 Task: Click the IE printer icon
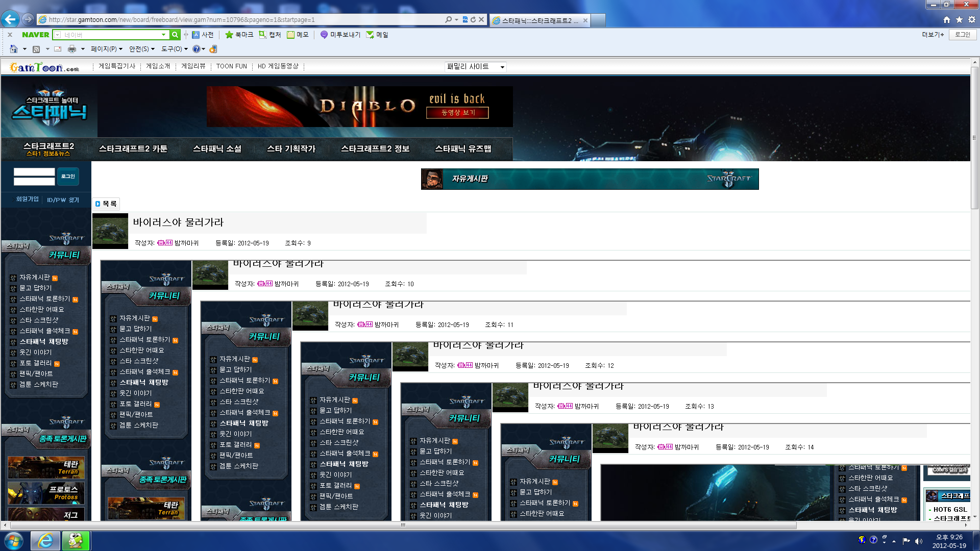click(x=72, y=49)
